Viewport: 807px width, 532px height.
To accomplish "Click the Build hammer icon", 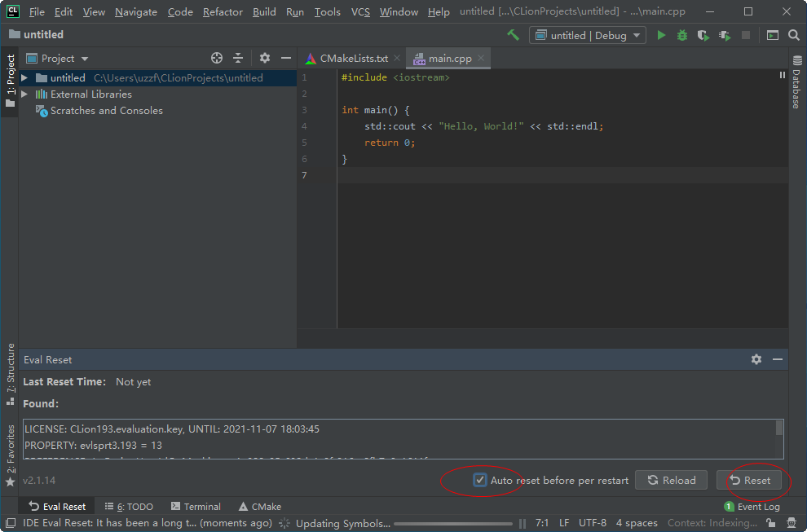I will click(x=513, y=35).
